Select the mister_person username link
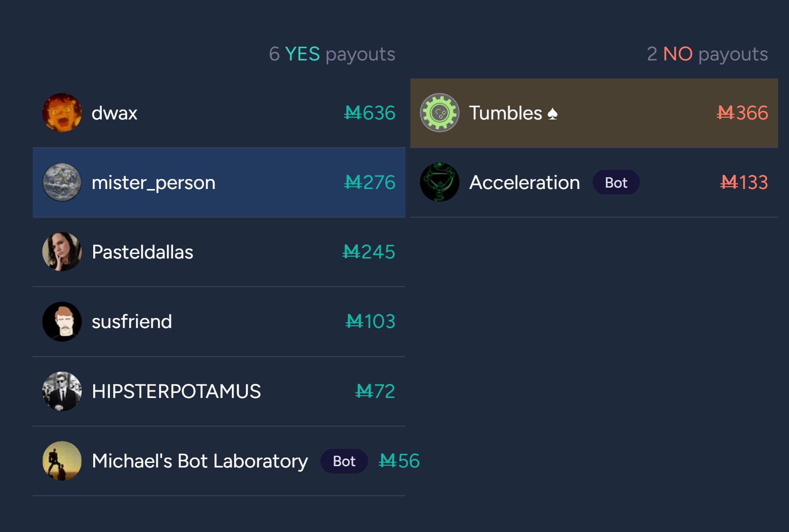The height and width of the screenshot is (532, 789). coord(154,183)
